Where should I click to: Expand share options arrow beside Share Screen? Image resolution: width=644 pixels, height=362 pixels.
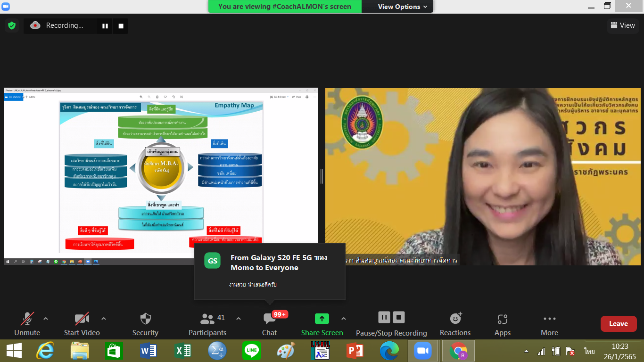click(x=344, y=319)
